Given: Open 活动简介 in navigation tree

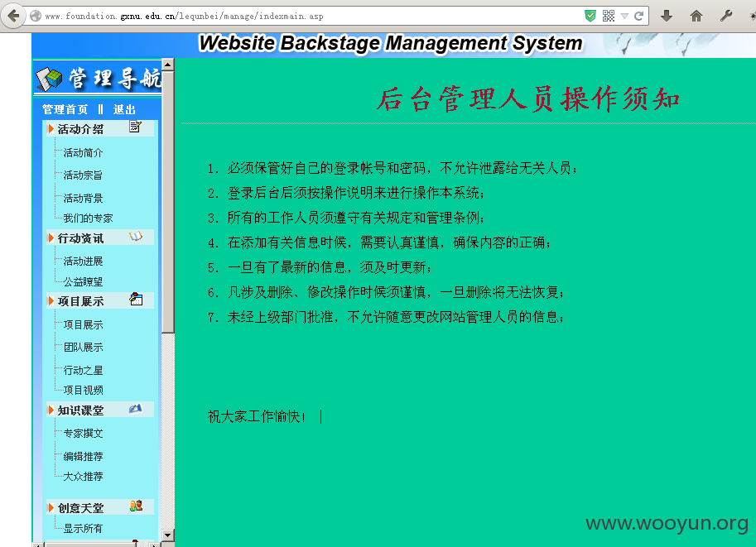Looking at the screenshot, I should pyautogui.click(x=83, y=153).
